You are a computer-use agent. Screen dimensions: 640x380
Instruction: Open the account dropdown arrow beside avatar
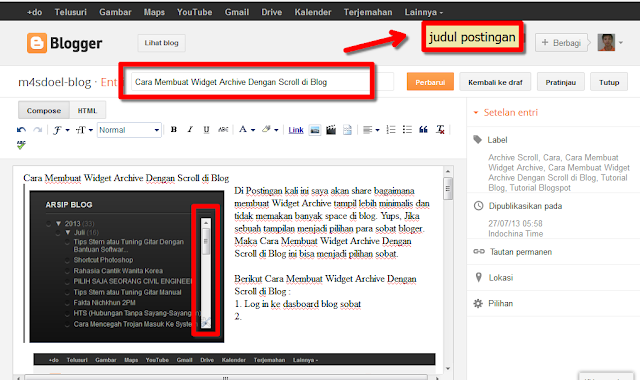click(x=621, y=42)
